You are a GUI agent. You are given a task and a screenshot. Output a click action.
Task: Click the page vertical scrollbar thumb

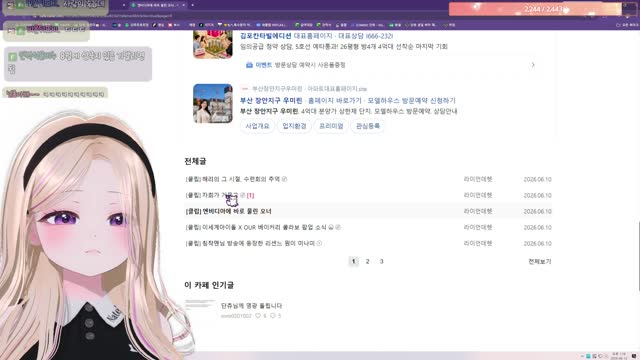point(638,256)
